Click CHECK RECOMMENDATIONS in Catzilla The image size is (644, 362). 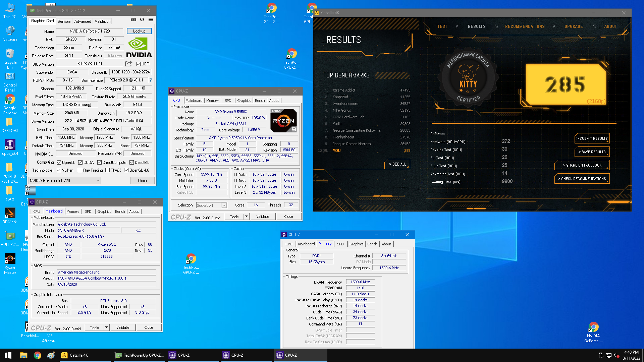[582, 179]
